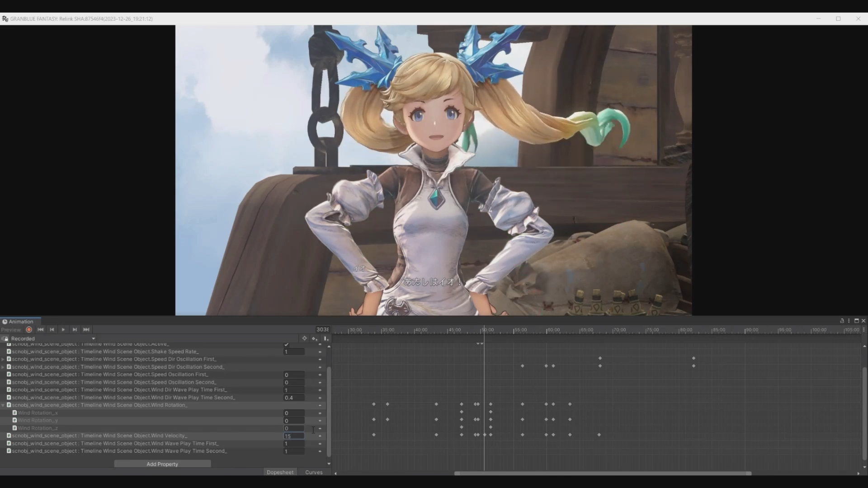868x488 pixels.
Task: Toggle the Active_ property checkbox
Action: coord(286,344)
